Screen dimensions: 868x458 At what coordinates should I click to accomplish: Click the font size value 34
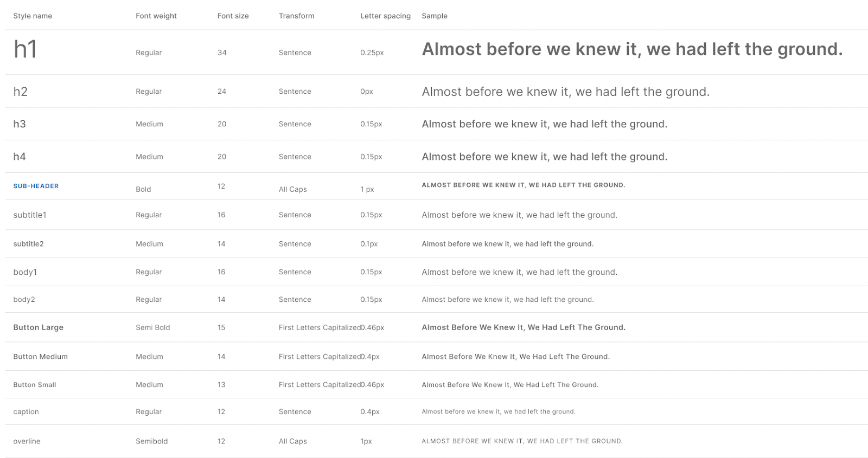(x=222, y=53)
